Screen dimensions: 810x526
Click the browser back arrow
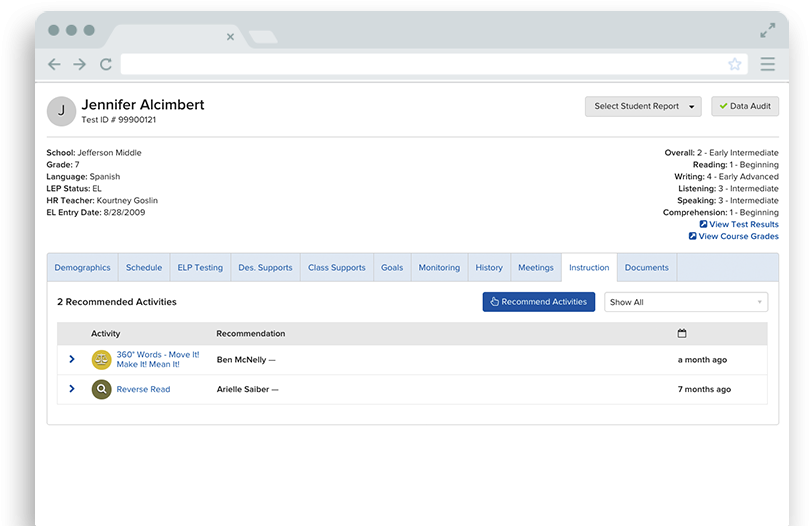(x=55, y=64)
